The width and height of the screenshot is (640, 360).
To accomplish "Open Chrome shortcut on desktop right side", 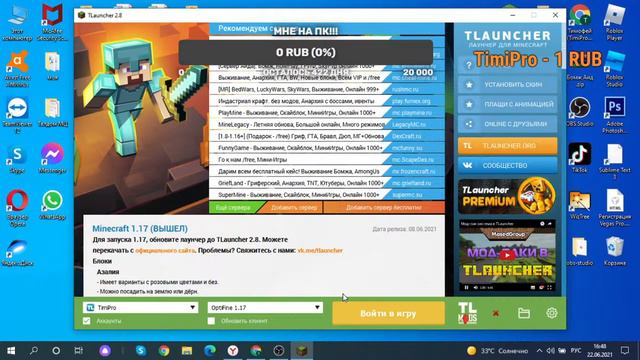I will coord(580,22).
